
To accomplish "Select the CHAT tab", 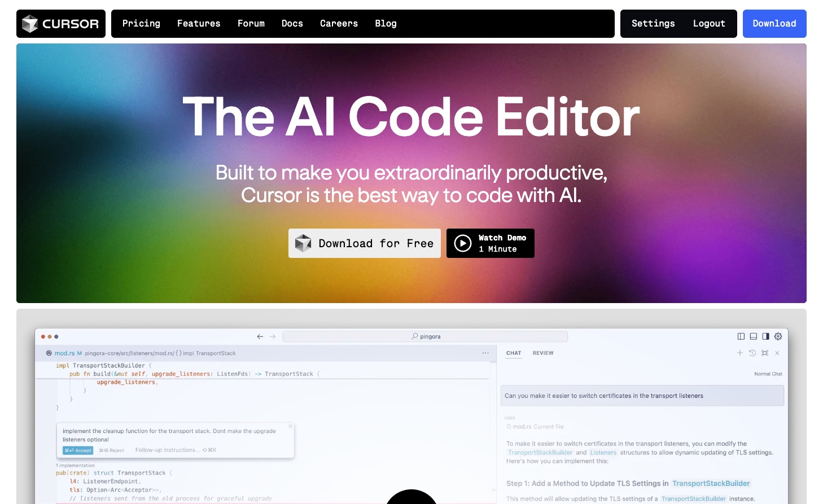I will click(514, 353).
